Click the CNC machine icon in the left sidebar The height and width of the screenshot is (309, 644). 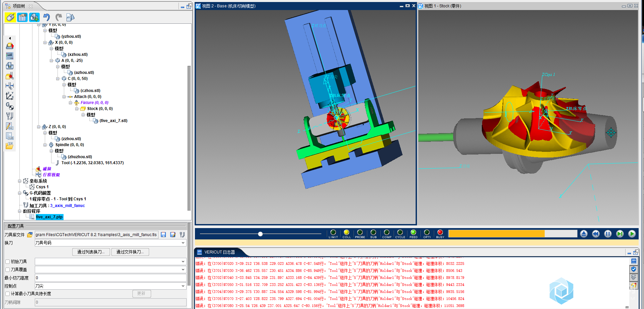pyautogui.click(x=10, y=66)
